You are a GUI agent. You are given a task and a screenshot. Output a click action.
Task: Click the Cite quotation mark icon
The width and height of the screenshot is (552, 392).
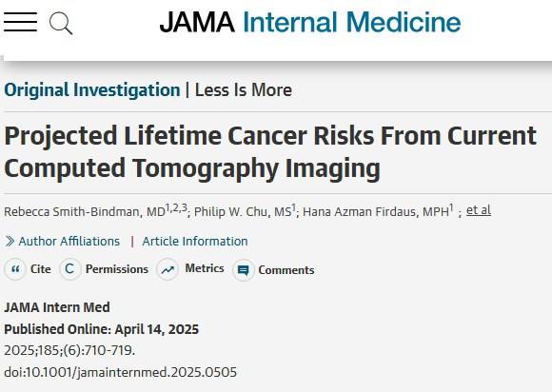click(15, 269)
